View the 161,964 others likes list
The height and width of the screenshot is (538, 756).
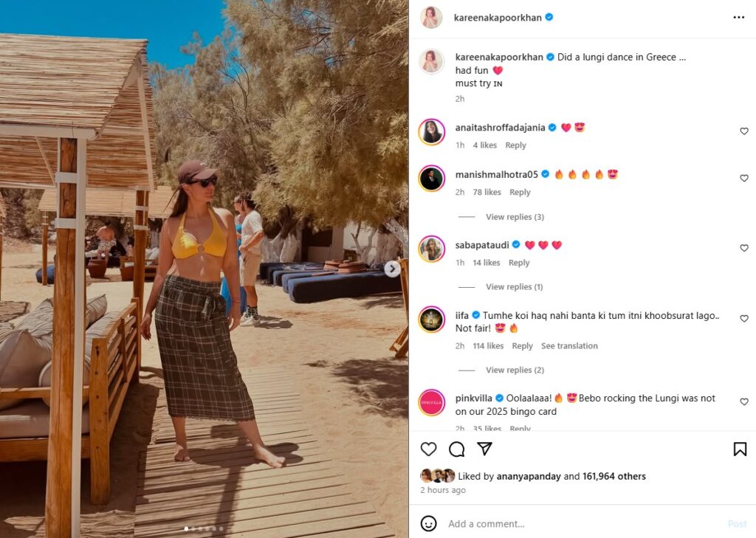[614, 476]
